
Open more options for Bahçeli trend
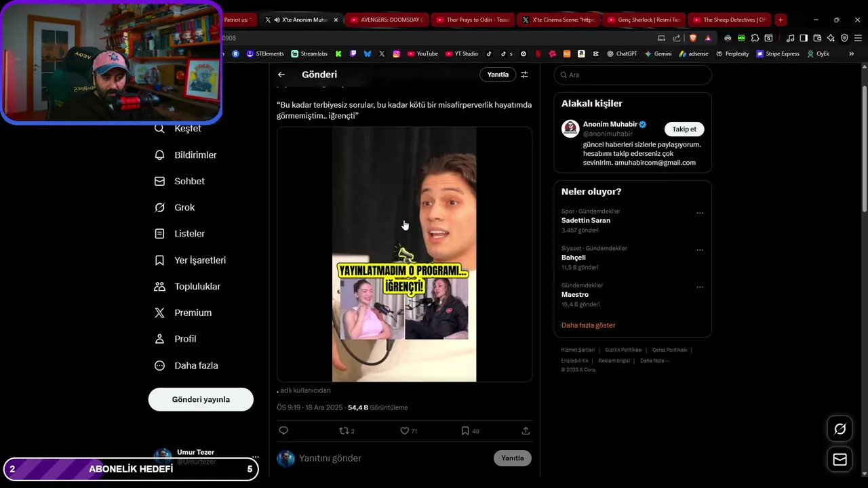tap(700, 250)
